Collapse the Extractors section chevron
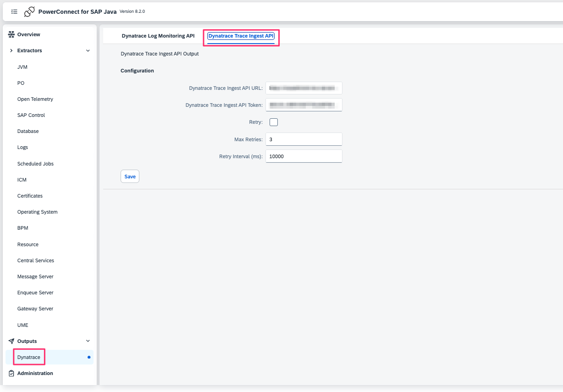This screenshot has height=392, width=563. (x=88, y=50)
